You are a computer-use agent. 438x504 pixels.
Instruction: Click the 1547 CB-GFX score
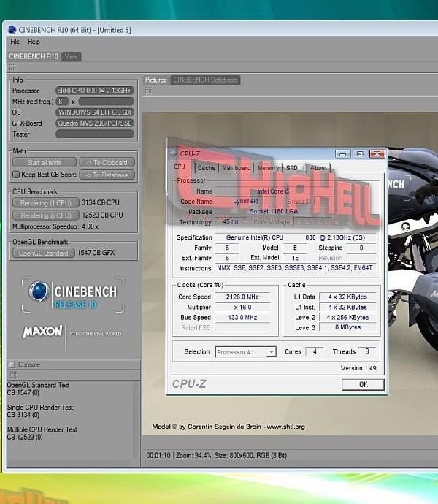click(96, 253)
